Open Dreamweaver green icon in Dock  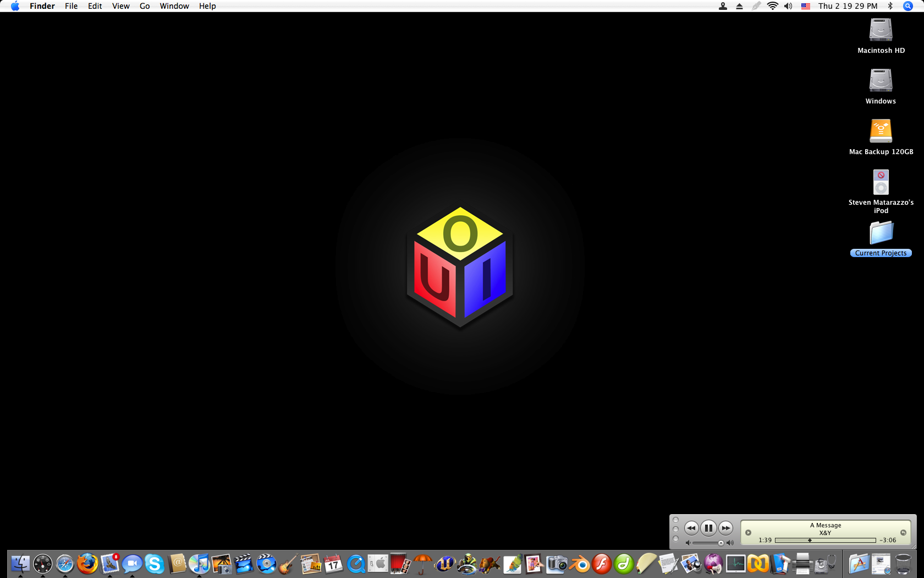(624, 564)
